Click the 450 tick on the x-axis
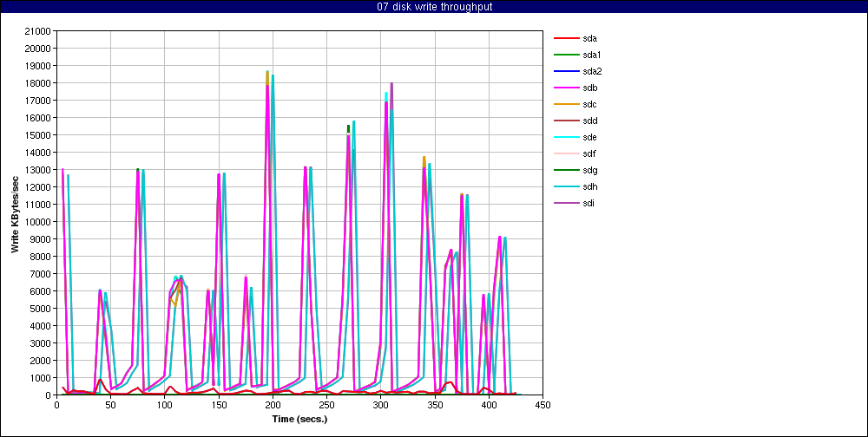Viewport: 868px width, 437px height. 543,404
